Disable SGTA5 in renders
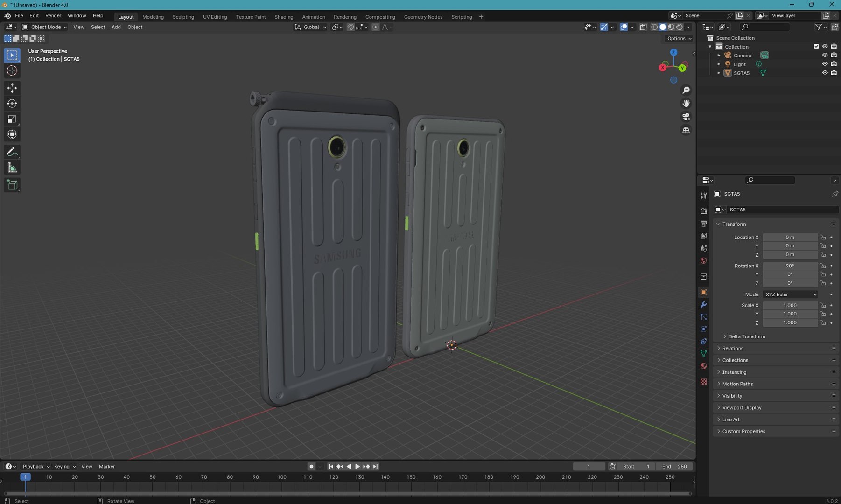The width and height of the screenshot is (841, 504). tap(834, 73)
